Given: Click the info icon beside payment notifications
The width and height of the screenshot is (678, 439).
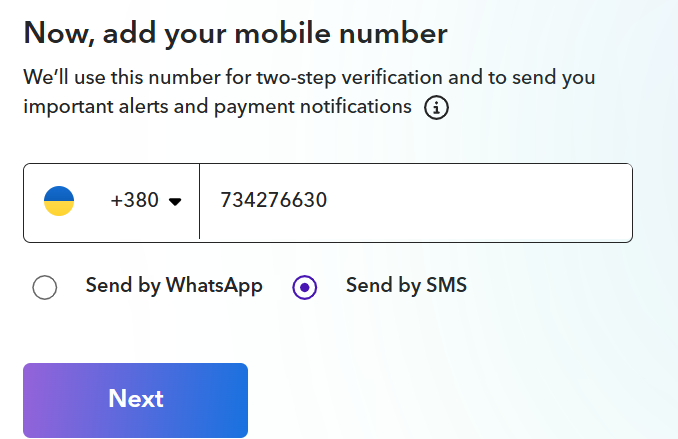Looking at the screenshot, I should [436, 108].
